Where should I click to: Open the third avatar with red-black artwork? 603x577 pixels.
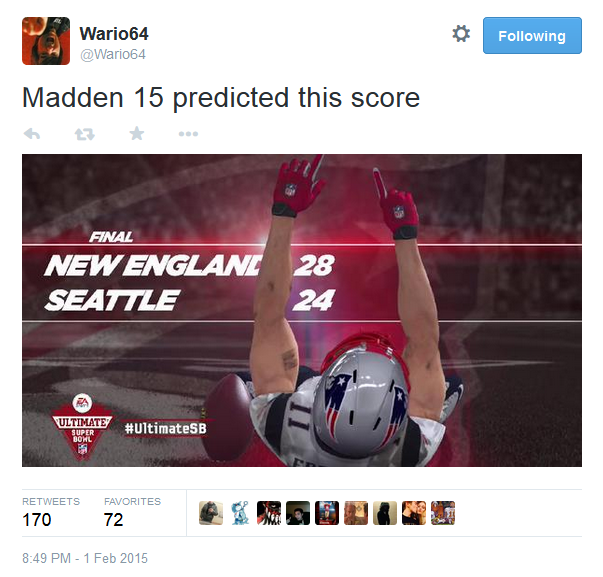(269, 513)
